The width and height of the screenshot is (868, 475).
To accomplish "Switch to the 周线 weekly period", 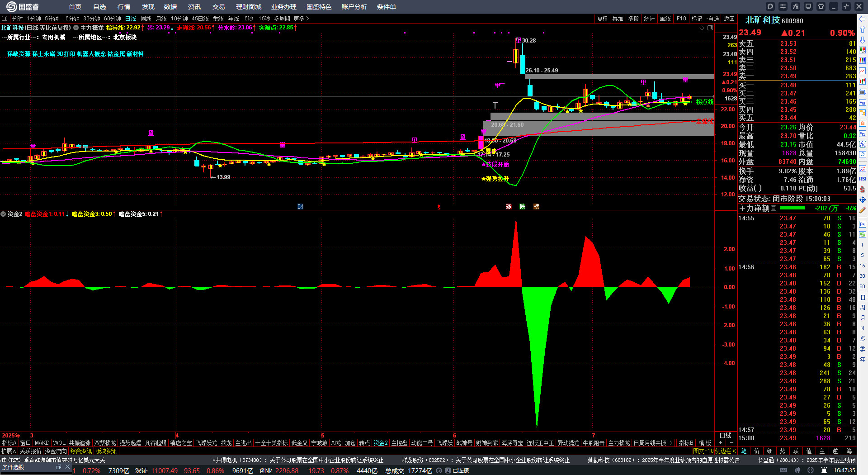I will pos(146,19).
